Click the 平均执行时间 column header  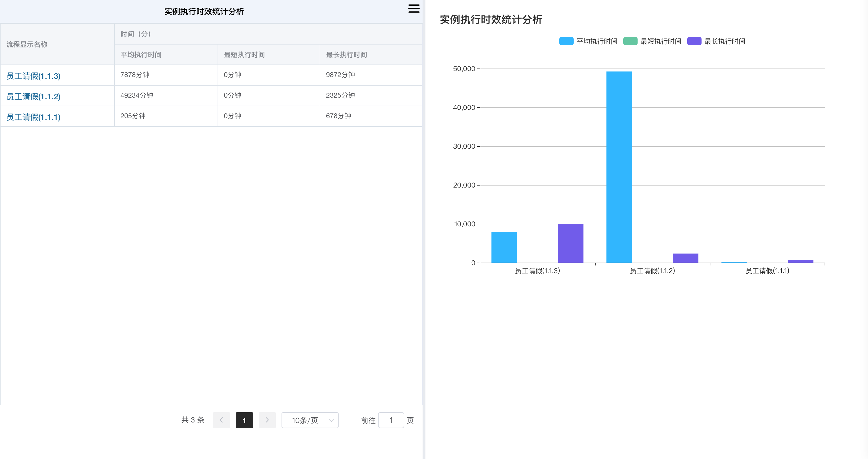tap(141, 55)
